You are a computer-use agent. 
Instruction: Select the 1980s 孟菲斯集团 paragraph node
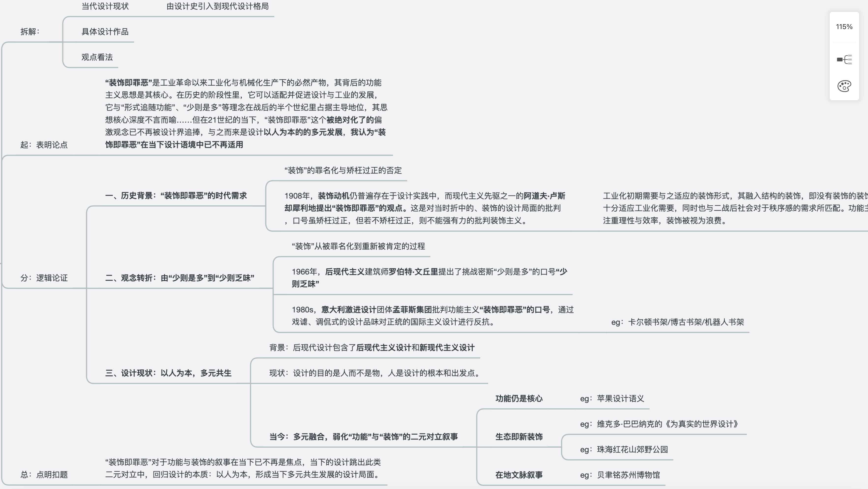(x=433, y=316)
